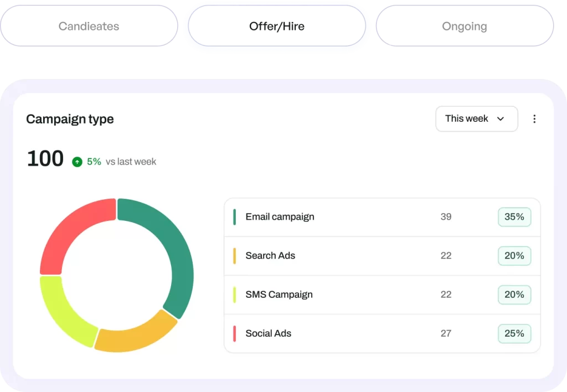Click the orange Search Ads color marker
This screenshot has height=392, width=567.
coord(235,256)
